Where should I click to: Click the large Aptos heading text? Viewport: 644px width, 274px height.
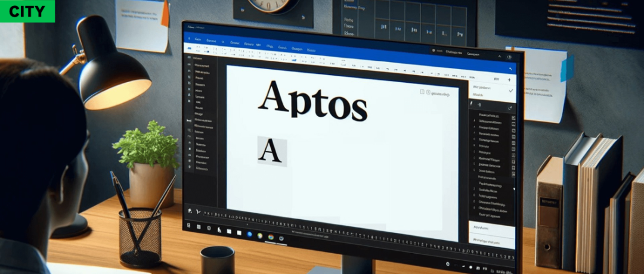[312, 101]
